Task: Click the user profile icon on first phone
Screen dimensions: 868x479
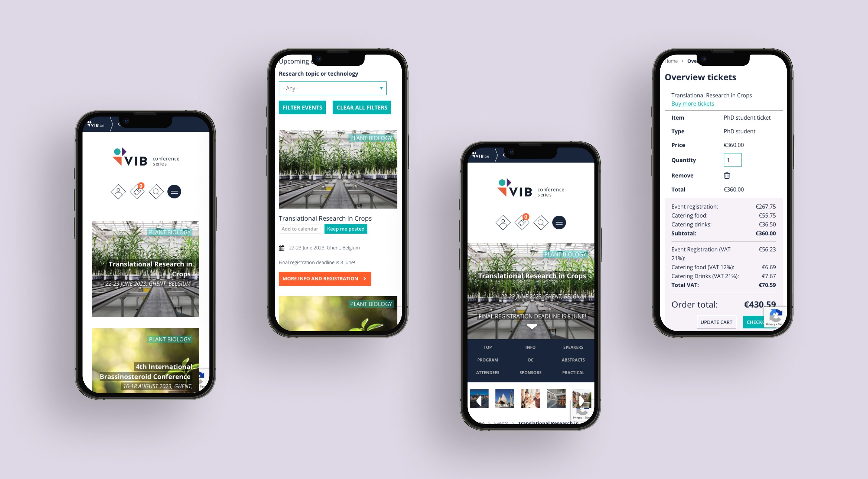Action: pyautogui.click(x=117, y=192)
